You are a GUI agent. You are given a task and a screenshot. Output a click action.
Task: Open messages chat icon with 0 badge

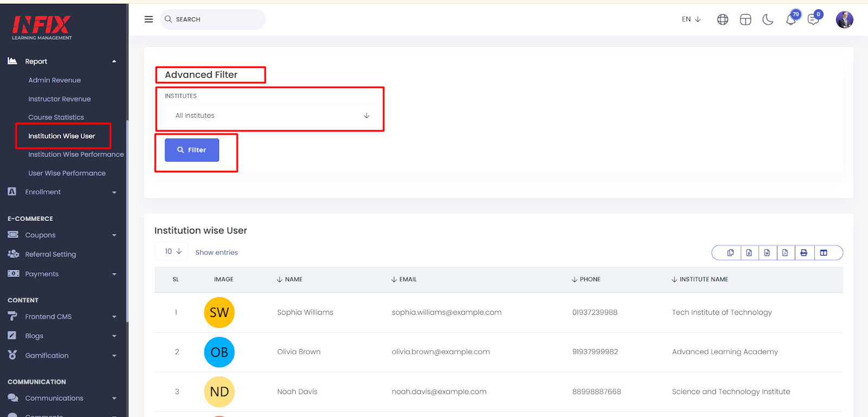(814, 19)
